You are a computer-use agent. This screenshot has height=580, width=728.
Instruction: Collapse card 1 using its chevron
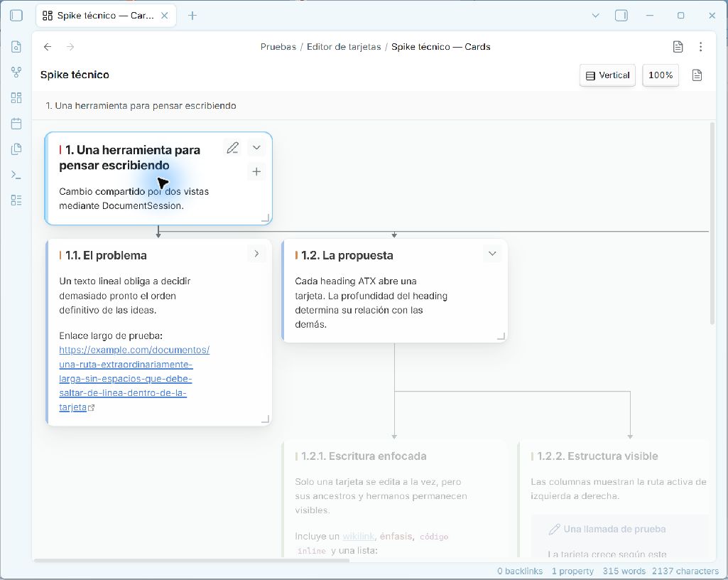click(x=256, y=148)
